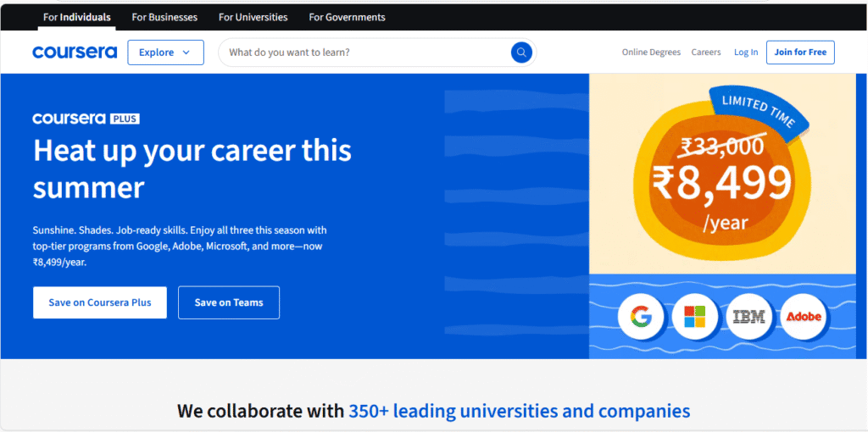The width and height of the screenshot is (868, 432).
Task: Open the Careers link
Action: (x=706, y=52)
